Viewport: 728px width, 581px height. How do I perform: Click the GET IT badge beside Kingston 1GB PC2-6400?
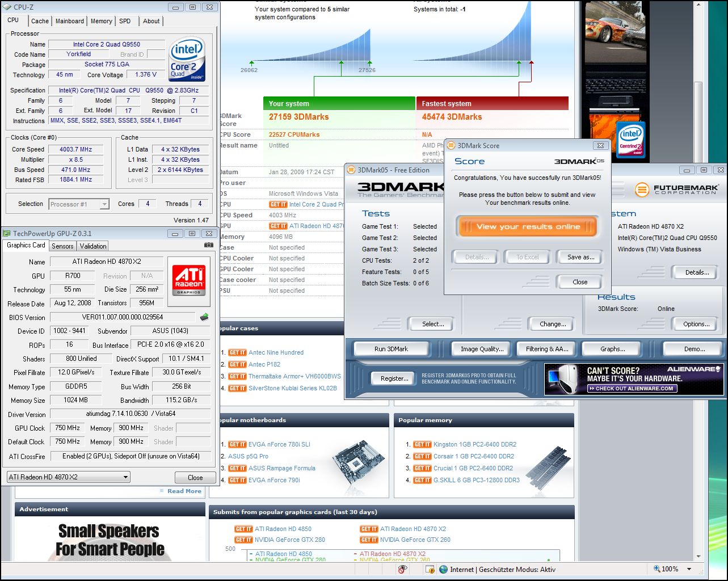422,445
